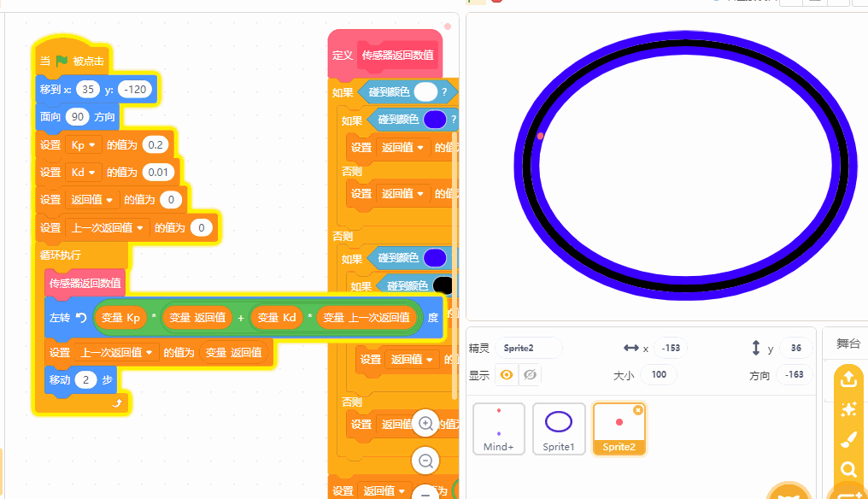This screenshot has height=499, width=868.
Task: Click the workspace vertical scrollbar
Action: click(x=455, y=266)
